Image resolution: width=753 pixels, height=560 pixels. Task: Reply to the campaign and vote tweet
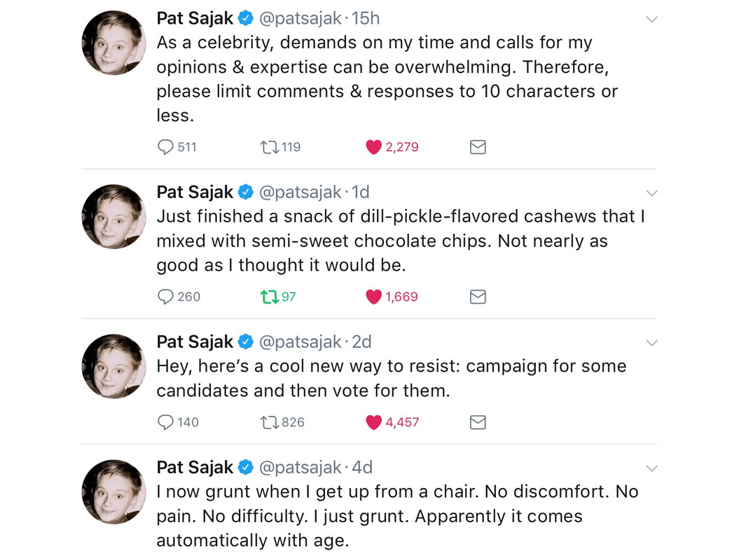(166, 422)
